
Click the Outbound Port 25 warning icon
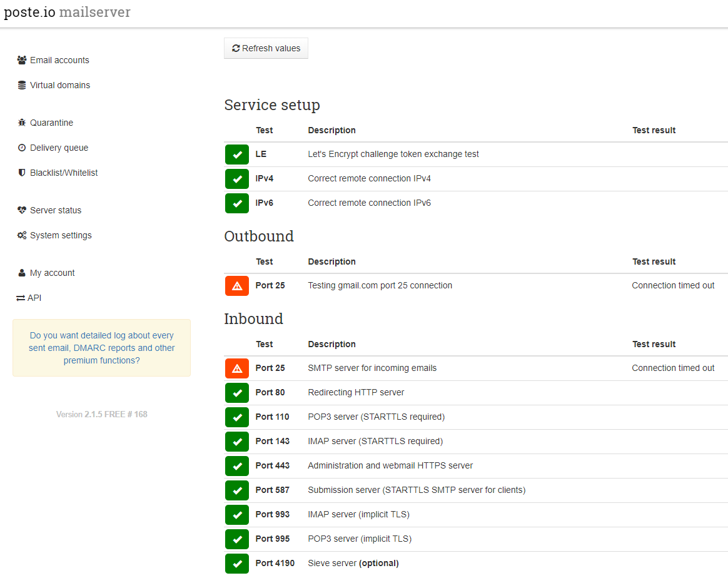237,286
